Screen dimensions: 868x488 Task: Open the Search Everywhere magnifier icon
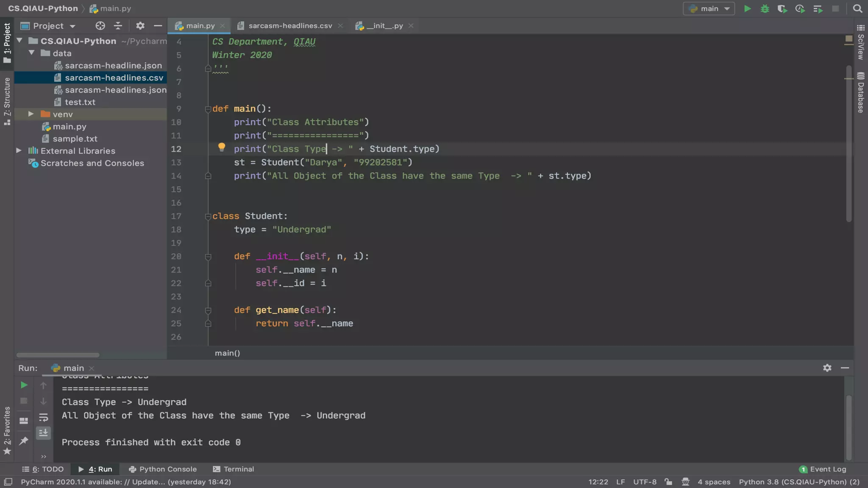857,8
